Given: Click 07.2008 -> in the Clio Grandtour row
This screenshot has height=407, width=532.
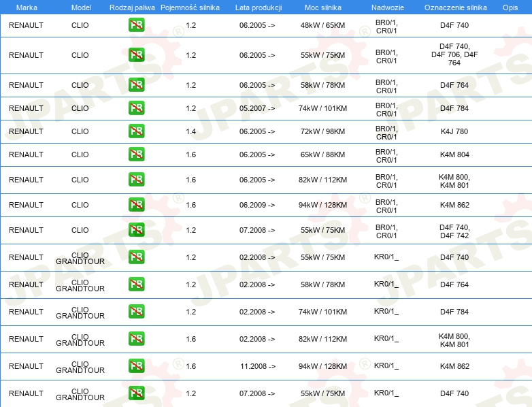Looking at the screenshot, I should [257, 393].
